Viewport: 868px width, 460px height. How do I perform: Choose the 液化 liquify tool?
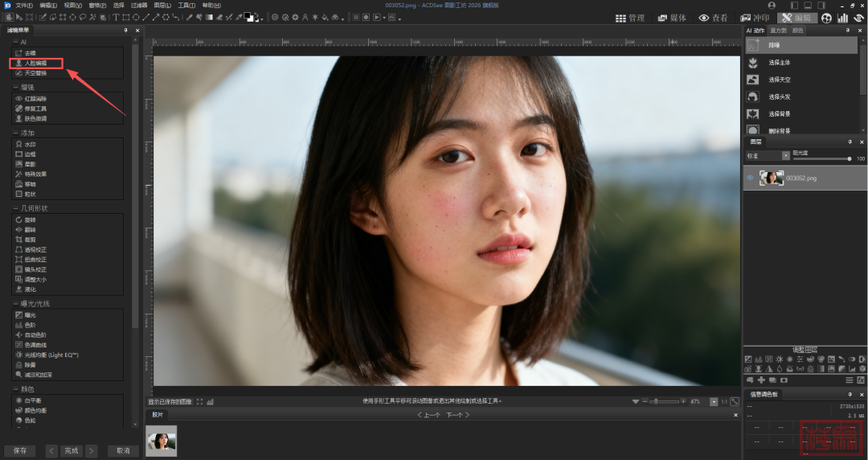(30, 289)
